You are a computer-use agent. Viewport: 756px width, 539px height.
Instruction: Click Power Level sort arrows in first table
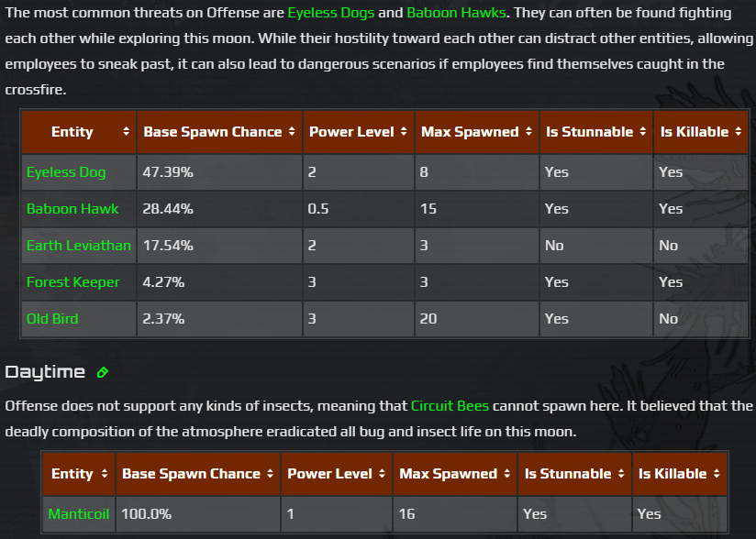click(x=404, y=132)
